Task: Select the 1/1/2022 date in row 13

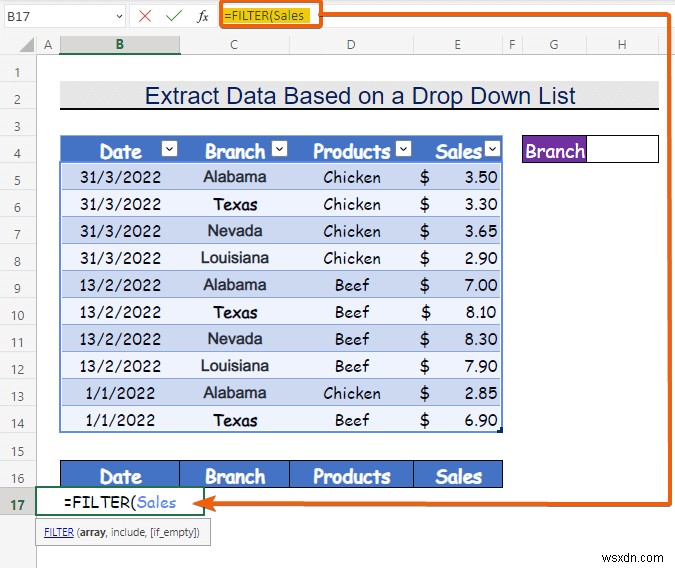Action: (120, 393)
